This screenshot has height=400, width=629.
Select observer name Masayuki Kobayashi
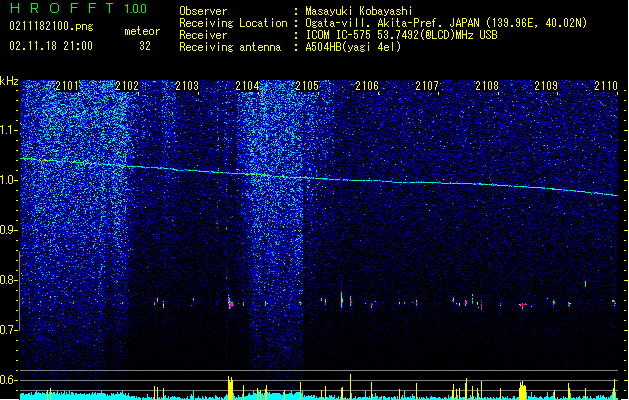(x=359, y=11)
